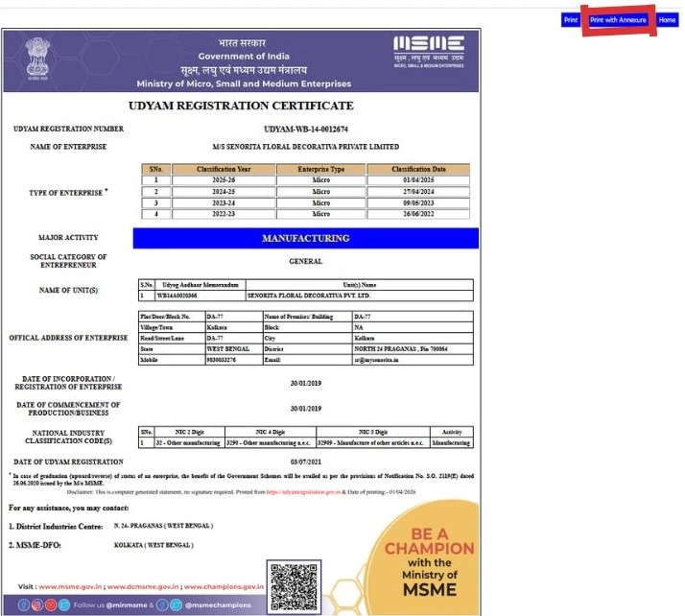
Task: Select NIC 5 Digit 32909 cell
Action: point(373,443)
